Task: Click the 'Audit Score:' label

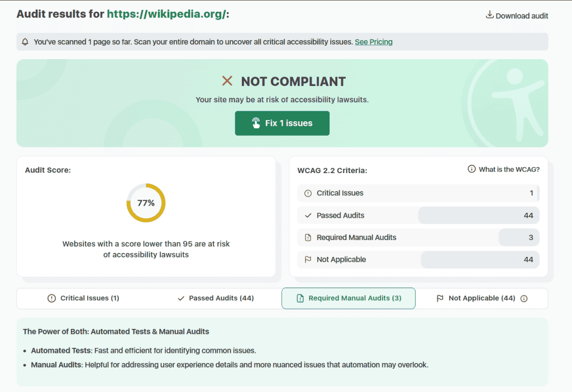Action: (48, 170)
